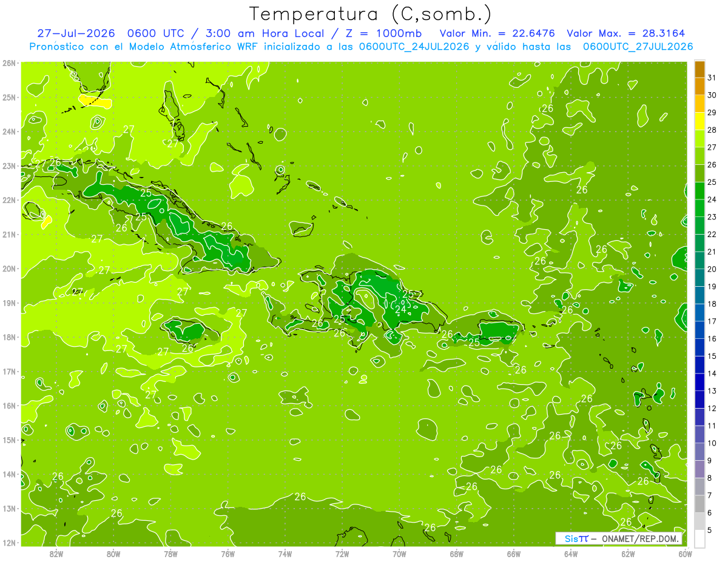Select the legend scale number 28
728x562 pixels.
coord(712,130)
